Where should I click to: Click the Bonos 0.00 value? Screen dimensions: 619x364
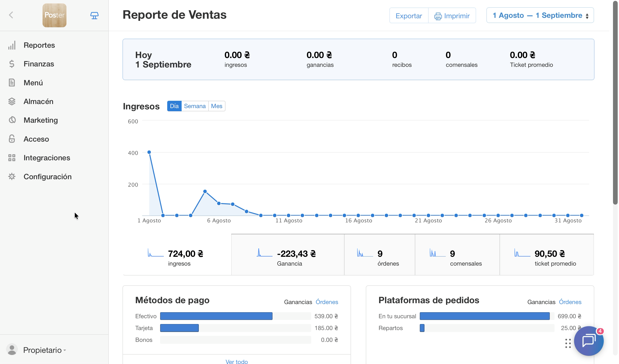click(x=329, y=340)
